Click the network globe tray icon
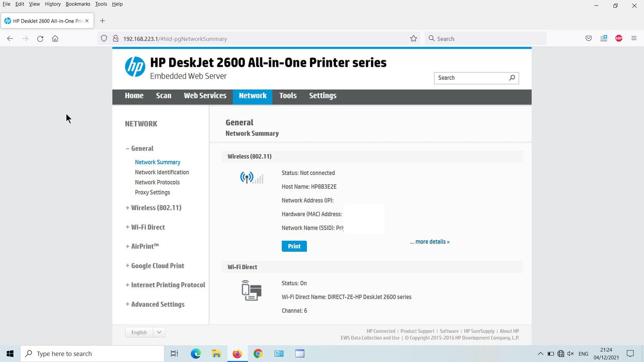The width and height of the screenshot is (644, 362). (x=561, y=354)
